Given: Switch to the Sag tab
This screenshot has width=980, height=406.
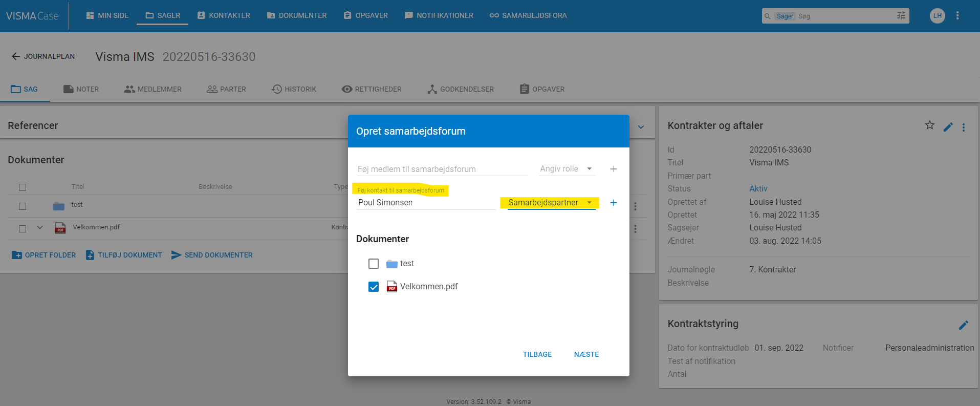Looking at the screenshot, I should coord(25,89).
